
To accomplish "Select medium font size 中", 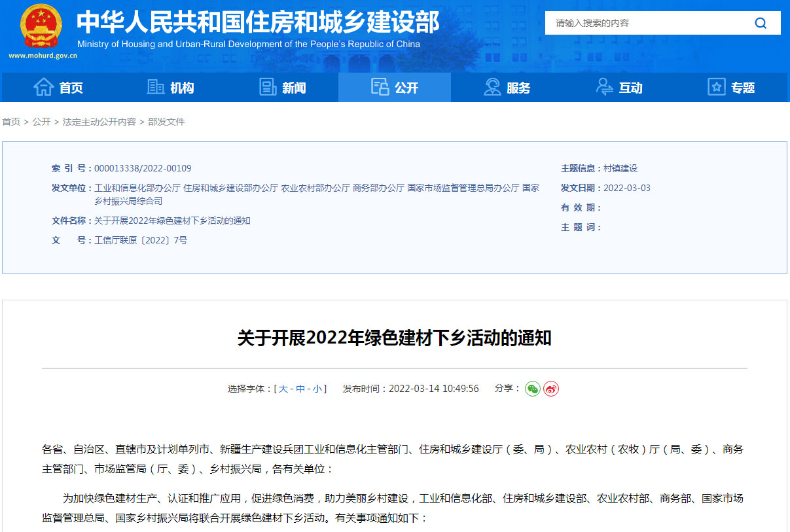I will pos(300,389).
